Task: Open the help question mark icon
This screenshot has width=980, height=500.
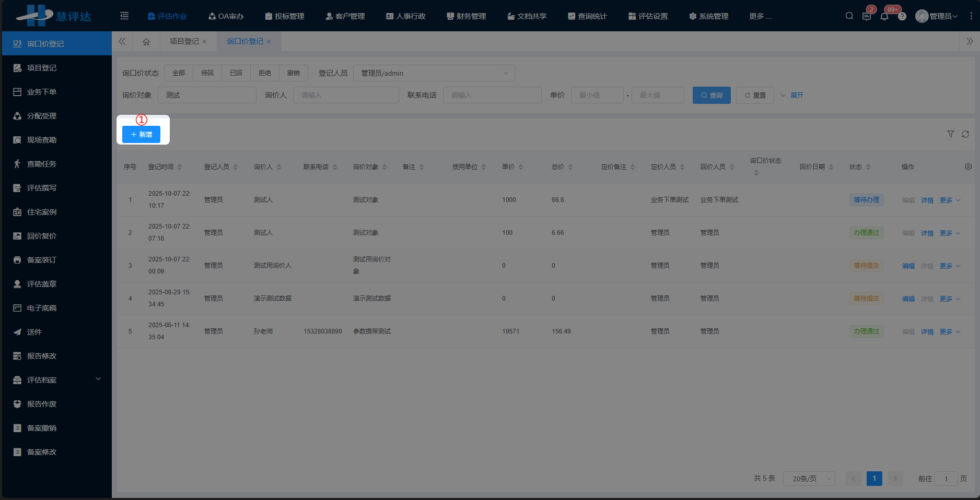Action: (902, 16)
